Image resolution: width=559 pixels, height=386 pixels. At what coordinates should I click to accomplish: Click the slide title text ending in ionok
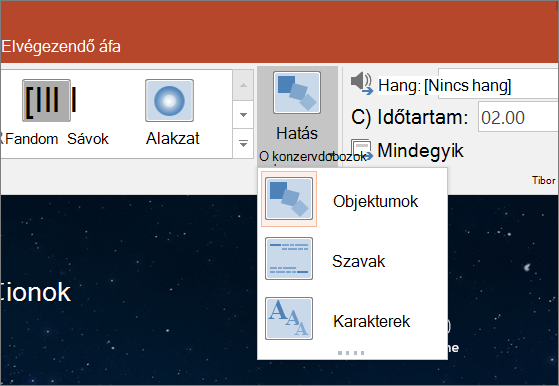pyautogui.click(x=36, y=292)
